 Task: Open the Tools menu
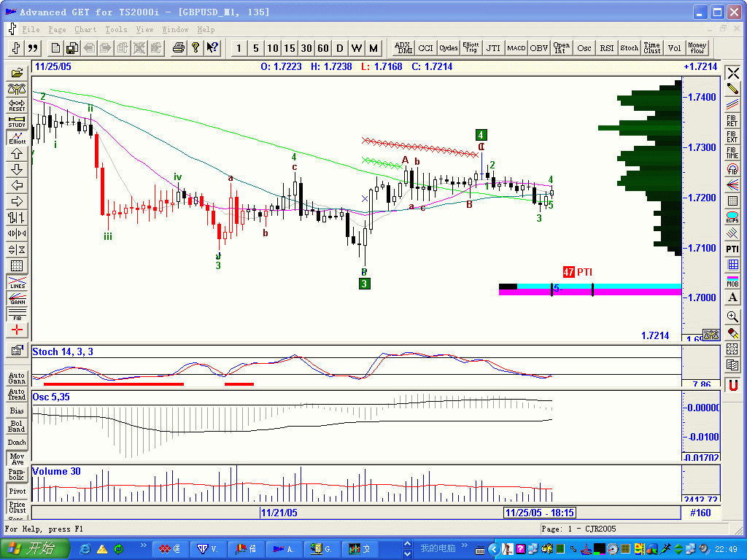point(116,29)
